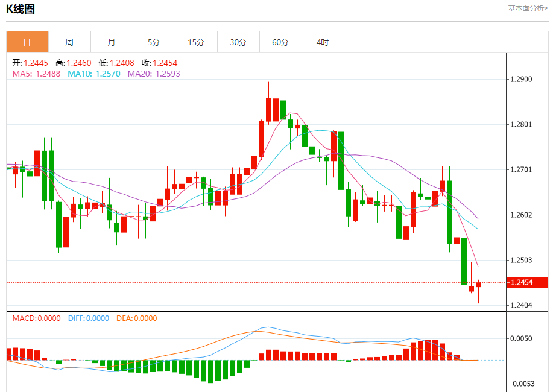Click the DEA:0.0000 indicator label
The height and width of the screenshot is (392, 553).
click(x=136, y=318)
